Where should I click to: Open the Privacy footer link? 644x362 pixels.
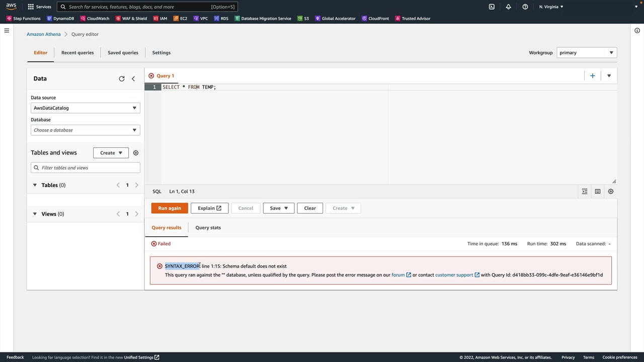click(x=568, y=357)
